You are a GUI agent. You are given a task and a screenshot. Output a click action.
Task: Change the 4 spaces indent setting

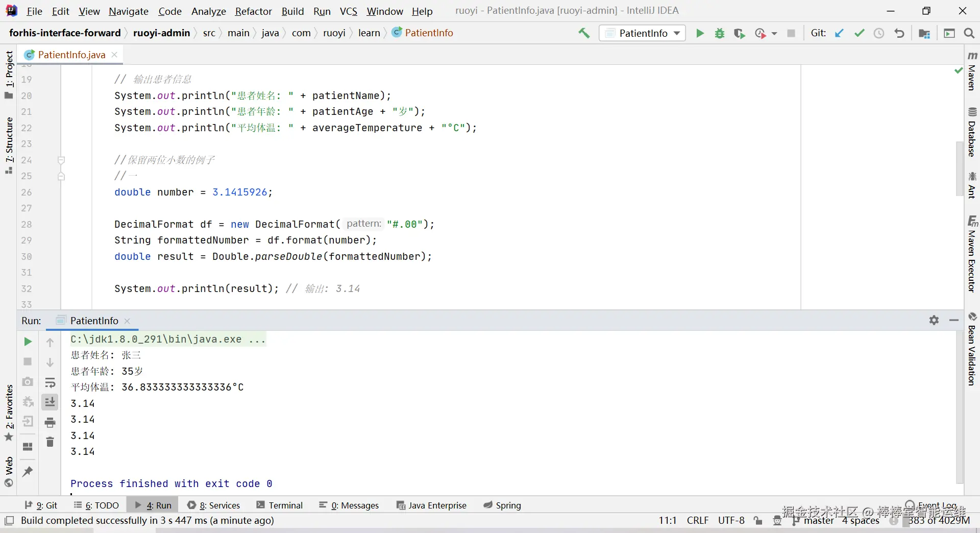click(x=861, y=520)
